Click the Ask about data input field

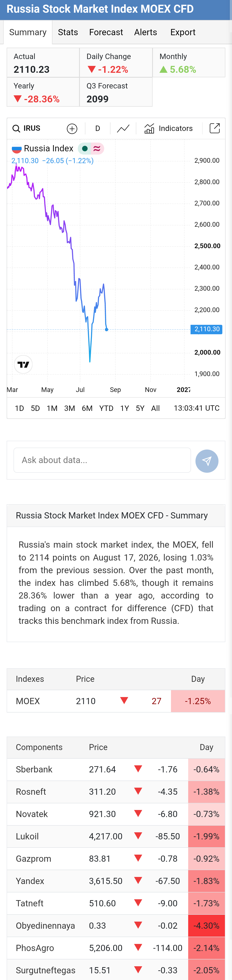click(102, 460)
